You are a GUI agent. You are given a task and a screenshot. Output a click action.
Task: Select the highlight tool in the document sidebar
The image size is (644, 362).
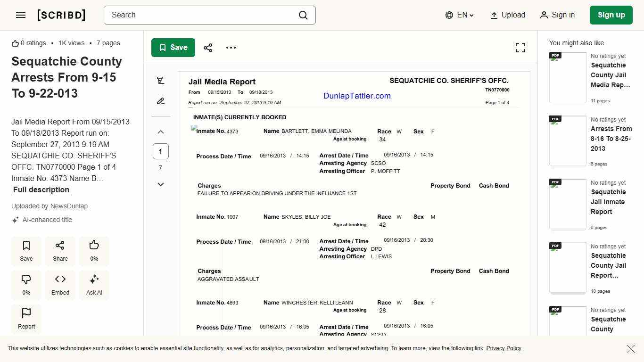click(x=161, y=81)
